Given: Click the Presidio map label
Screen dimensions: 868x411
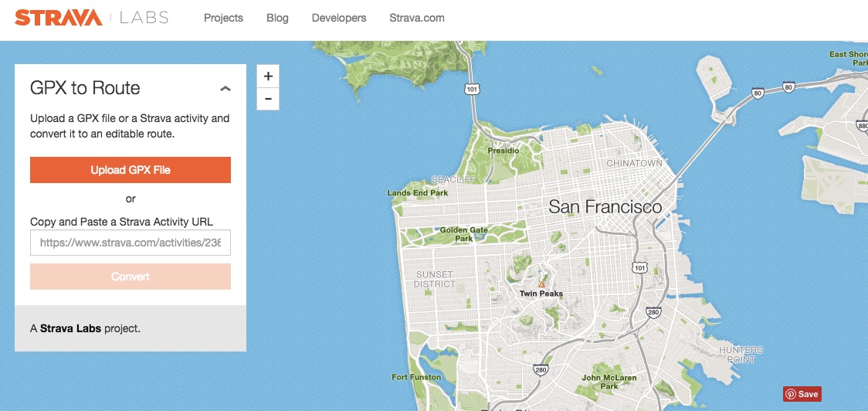Looking at the screenshot, I should pyautogui.click(x=504, y=150).
